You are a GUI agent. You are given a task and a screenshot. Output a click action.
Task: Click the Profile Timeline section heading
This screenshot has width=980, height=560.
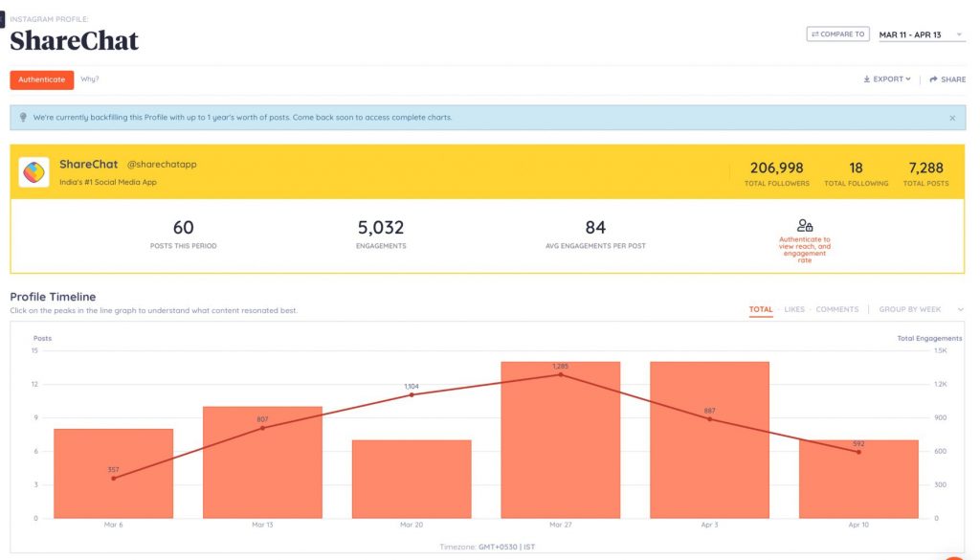54,297
